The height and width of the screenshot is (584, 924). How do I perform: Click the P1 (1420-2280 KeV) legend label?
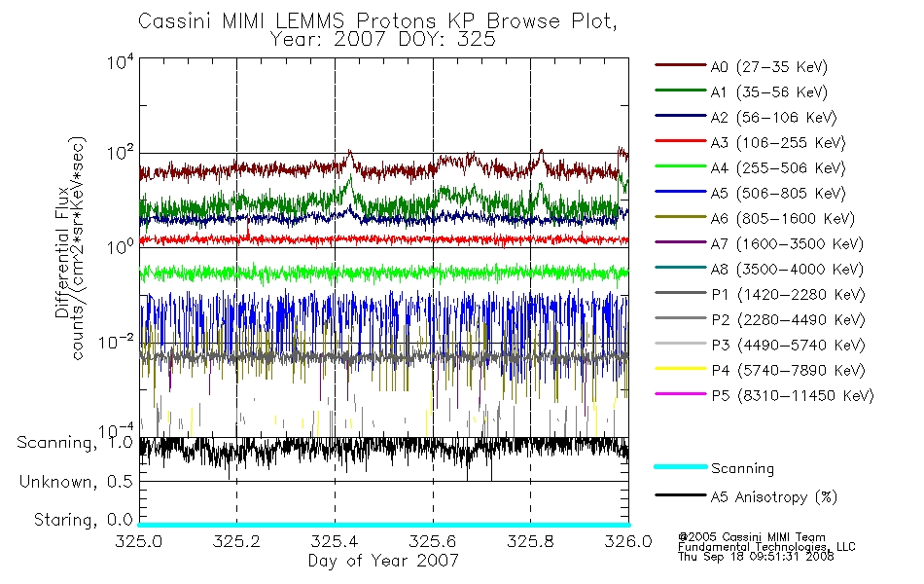(789, 295)
